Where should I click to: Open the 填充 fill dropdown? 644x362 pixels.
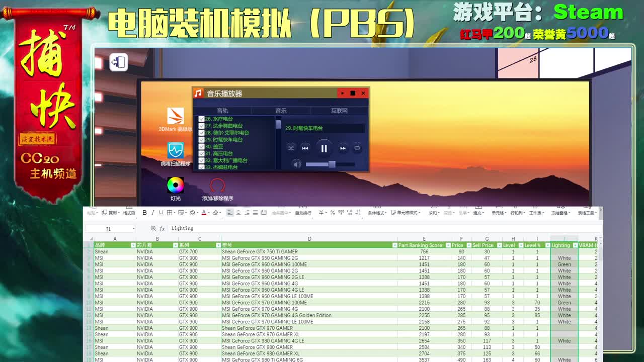click(478, 213)
